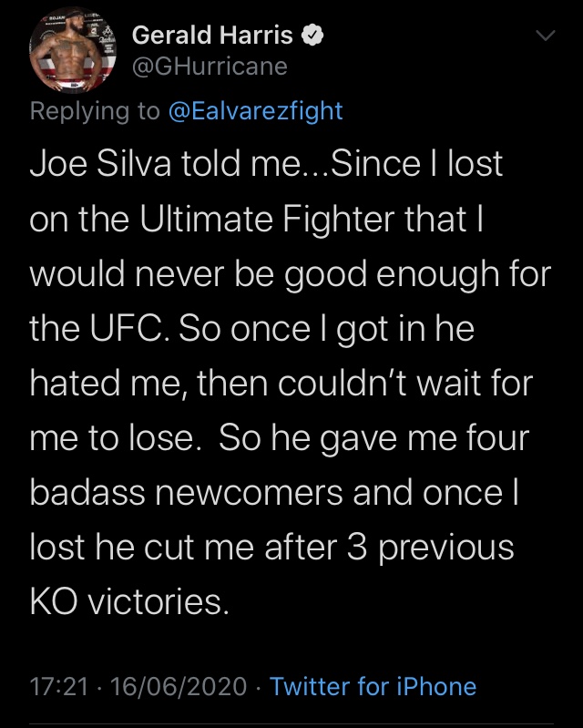Expand the tweet options chevron
583x728 pixels.
(x=545, y=36)
